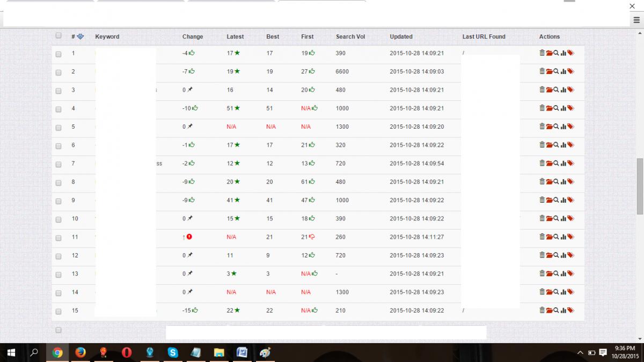This screenshot has height=362, width=644.
Task: Delete keyword row 1 with trash icon
Action: (x=542, y=53)
